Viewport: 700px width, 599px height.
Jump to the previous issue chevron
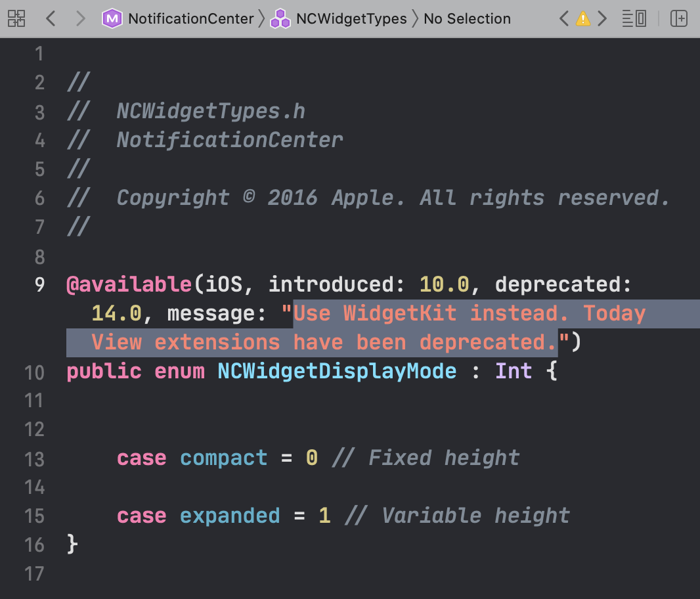tap(564, 18)
